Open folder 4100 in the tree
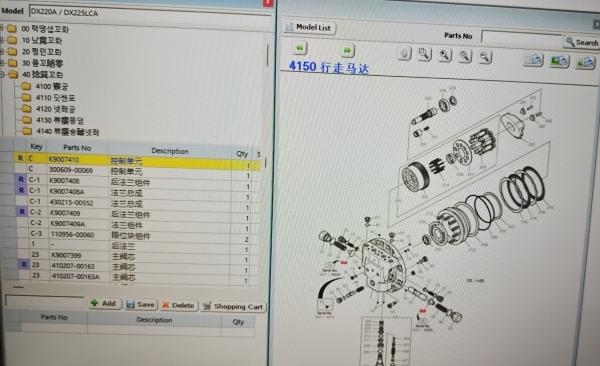 click(x=52, y=87)
